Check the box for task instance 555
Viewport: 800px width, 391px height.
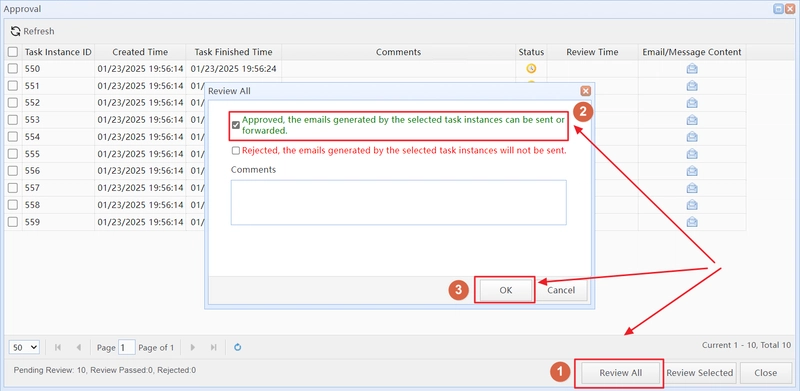(13, 154)
